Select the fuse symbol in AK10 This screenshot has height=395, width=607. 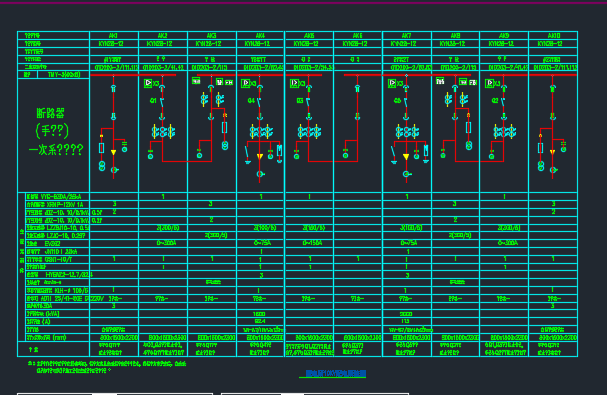[x=540, y=148]
